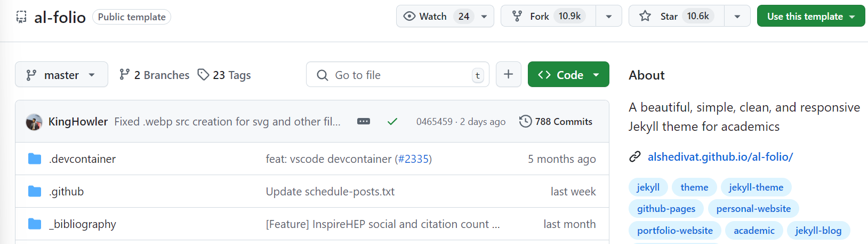This screenshot has height=244, width=868.
Task: Click the Public template label badge
Action: [x=132, y=17]
